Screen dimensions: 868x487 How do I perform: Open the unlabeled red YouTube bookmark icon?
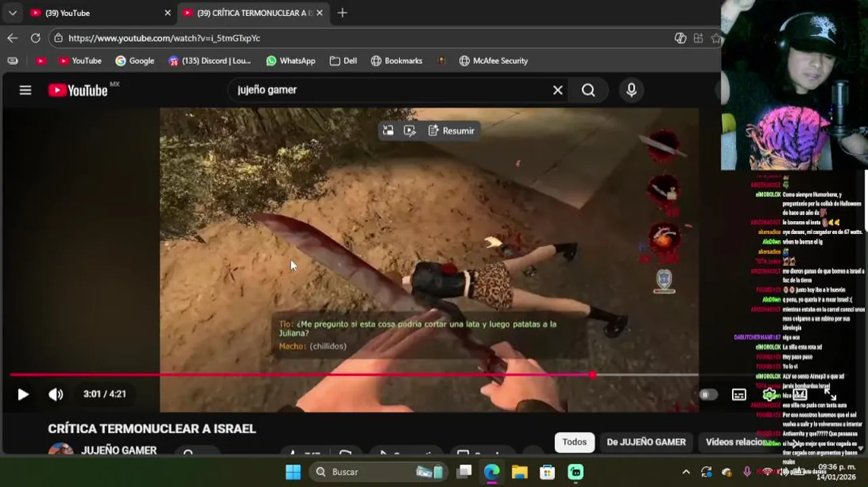[41, 61]
